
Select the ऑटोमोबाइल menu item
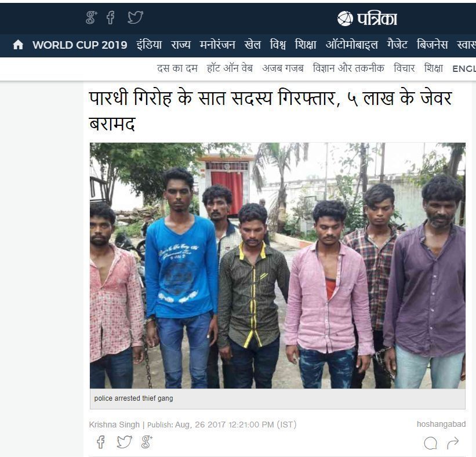351,45
